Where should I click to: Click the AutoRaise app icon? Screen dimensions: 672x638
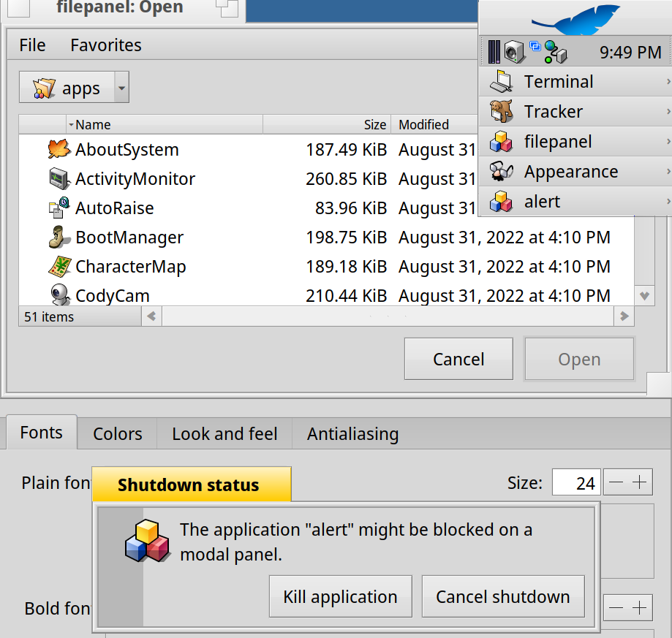pos(58,208)
